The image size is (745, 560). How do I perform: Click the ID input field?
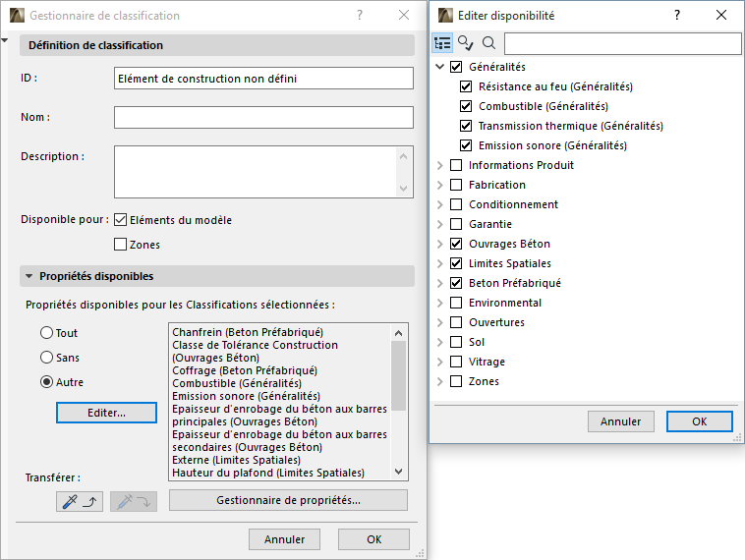(x=263, y=79)
